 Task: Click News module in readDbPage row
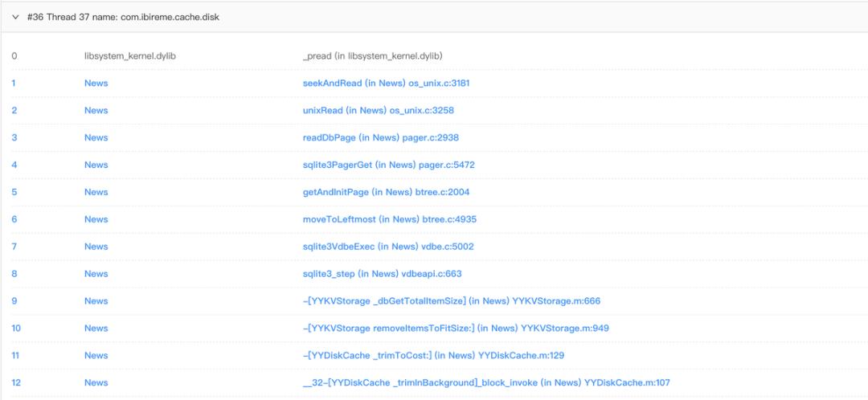[x=96, y=137]
